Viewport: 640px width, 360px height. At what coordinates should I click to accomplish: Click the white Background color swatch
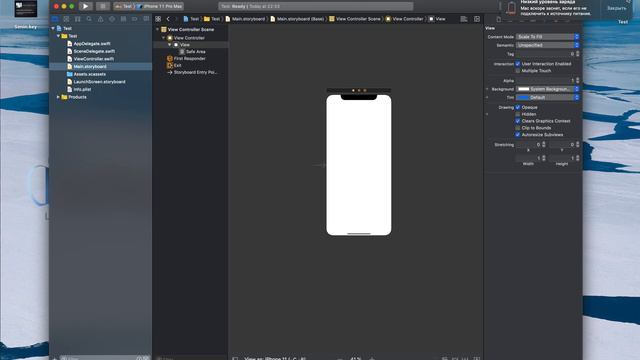tap(523, 89)
